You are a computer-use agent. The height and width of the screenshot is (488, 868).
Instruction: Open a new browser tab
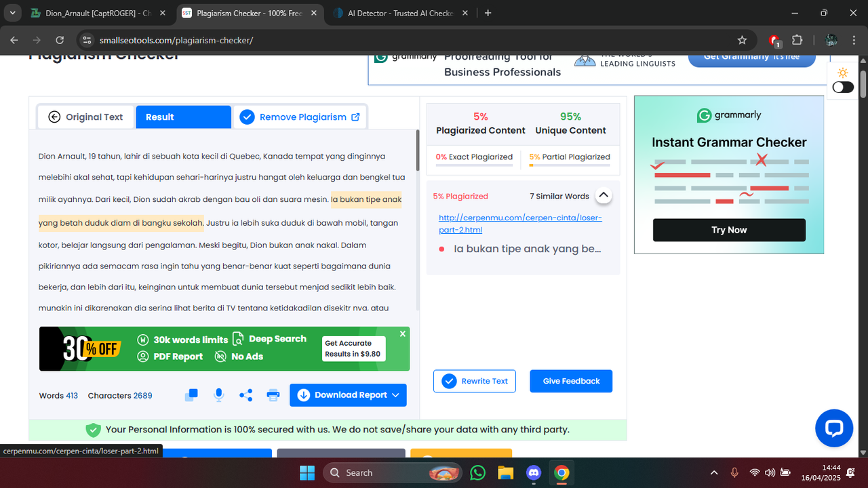click(488, 13)
